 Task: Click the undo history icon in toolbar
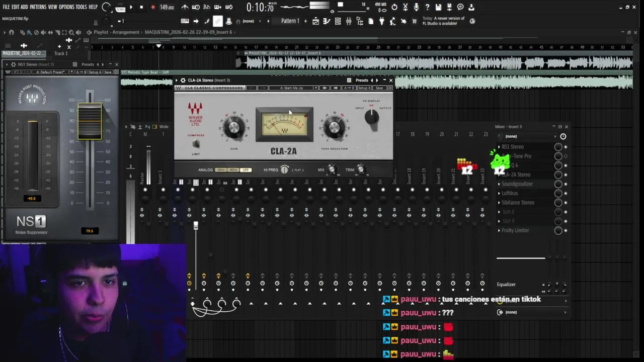(394, 7)
